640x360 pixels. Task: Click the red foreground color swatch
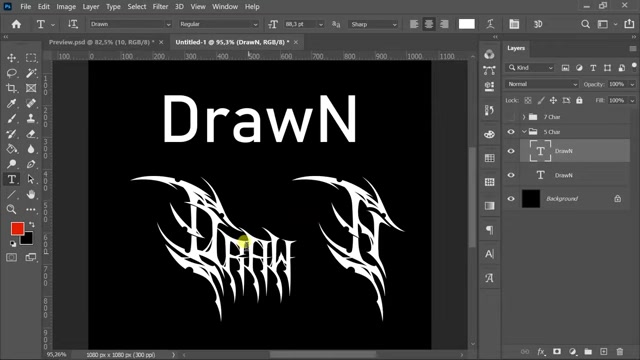coord(18,229)
